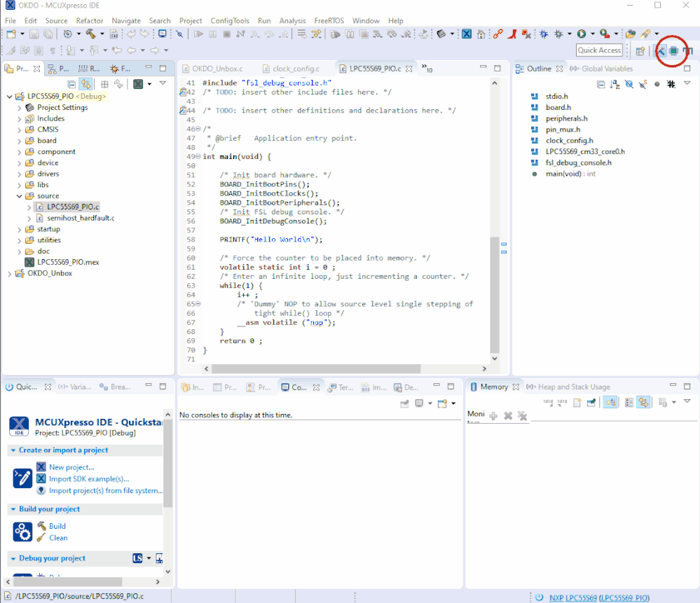The height and width of the screenshot is (603, 700).
Task: Toggle Link Memory Rendering Panes button
Action: click(643, 403)
